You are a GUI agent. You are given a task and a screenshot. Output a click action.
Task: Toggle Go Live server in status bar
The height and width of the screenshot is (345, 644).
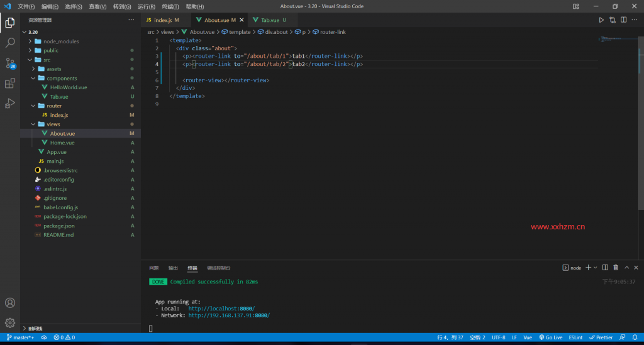click(x=550, y=337)
